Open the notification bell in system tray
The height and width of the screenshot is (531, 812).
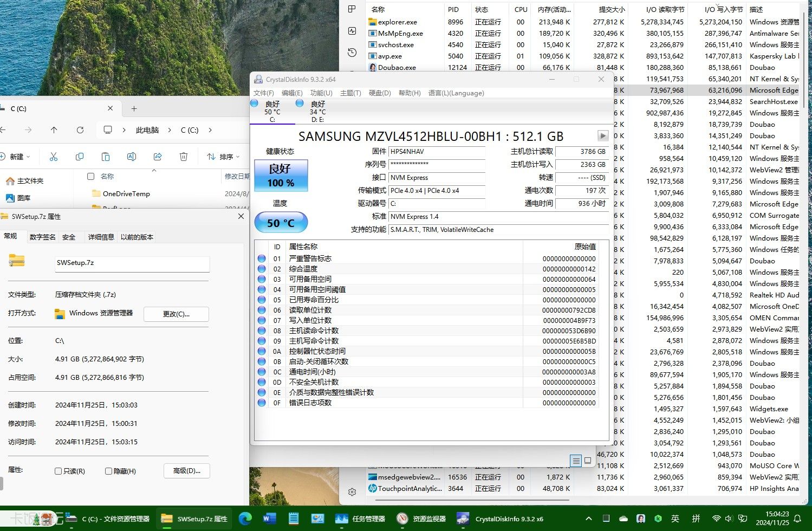coord(797,519)
